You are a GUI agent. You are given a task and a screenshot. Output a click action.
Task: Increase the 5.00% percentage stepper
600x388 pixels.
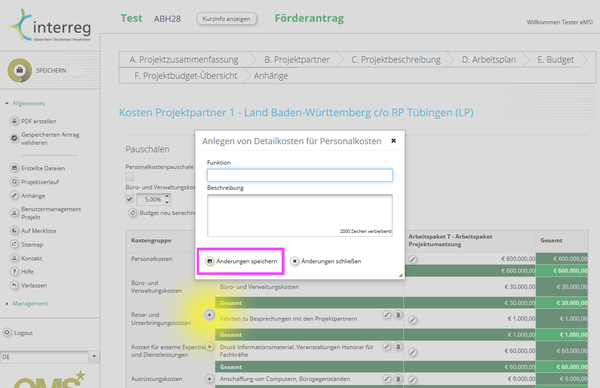click(x=167, y=197)
